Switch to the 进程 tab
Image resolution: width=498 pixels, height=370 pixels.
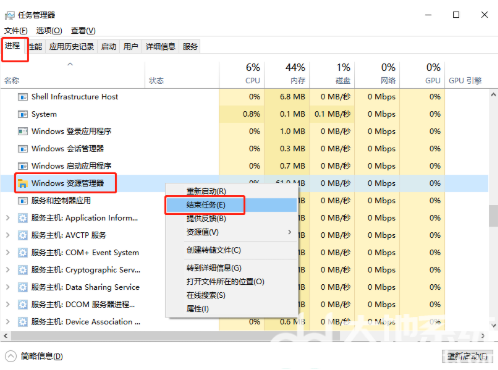pyautogui.click(x=13, y=46)
